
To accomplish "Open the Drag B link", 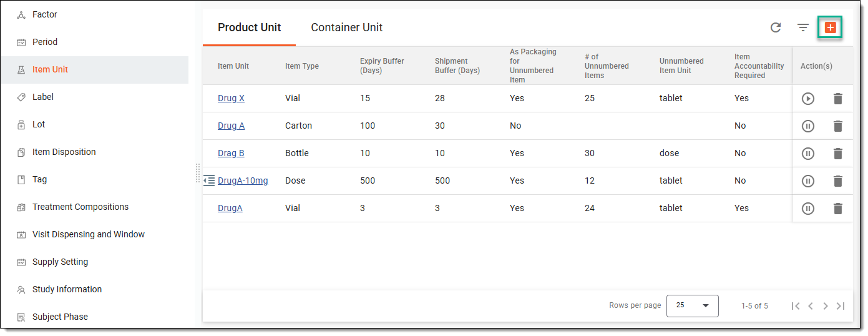I will click(x=231, y=153).
